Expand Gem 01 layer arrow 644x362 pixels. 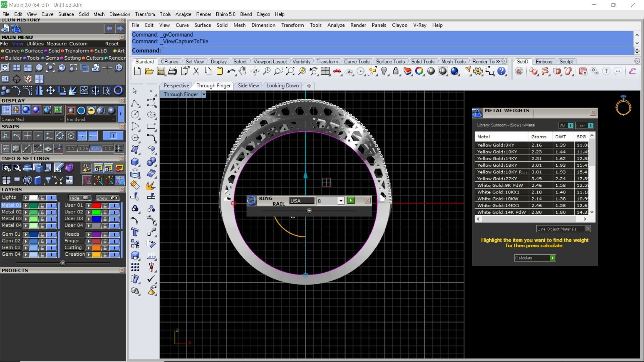[26, 234]
